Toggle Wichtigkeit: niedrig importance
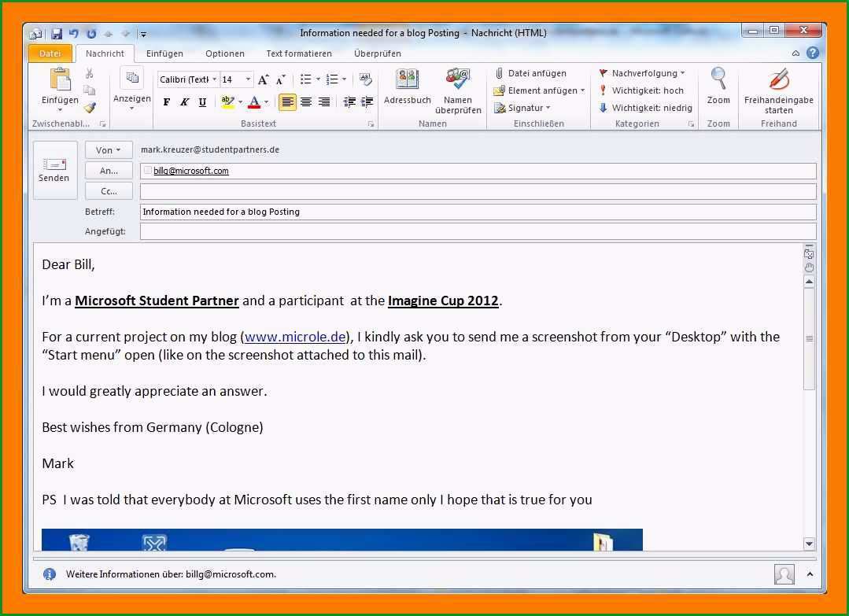The height and width of the screenshot is (616, 849). (x=645, y=108)
